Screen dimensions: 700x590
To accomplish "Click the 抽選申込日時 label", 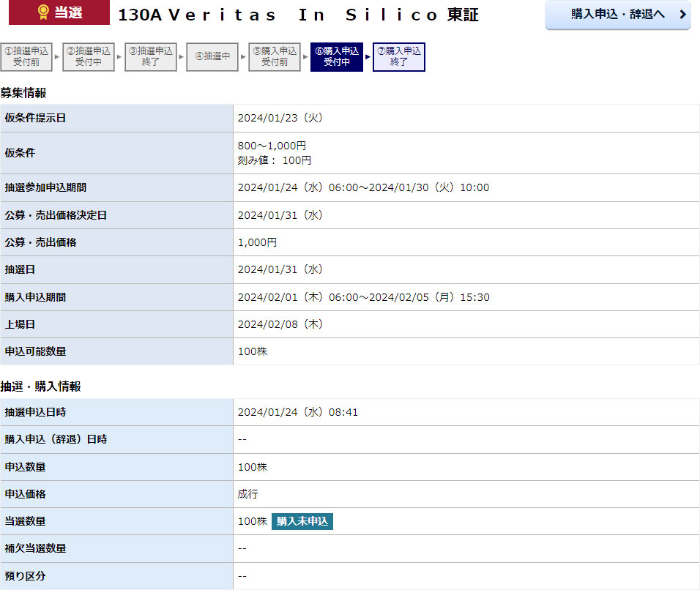I will (35, 412).
